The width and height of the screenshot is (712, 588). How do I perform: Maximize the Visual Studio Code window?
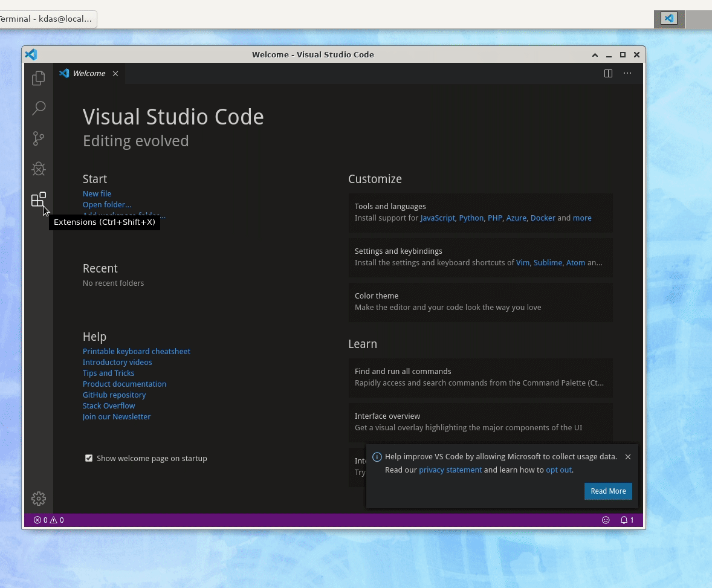(x=623, y=55)
